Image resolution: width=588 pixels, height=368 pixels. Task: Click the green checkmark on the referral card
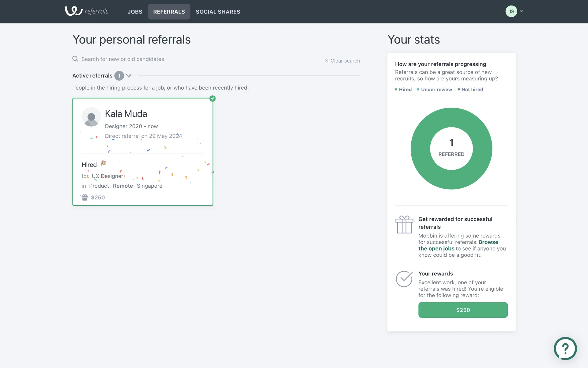click(x=213, y=98)
